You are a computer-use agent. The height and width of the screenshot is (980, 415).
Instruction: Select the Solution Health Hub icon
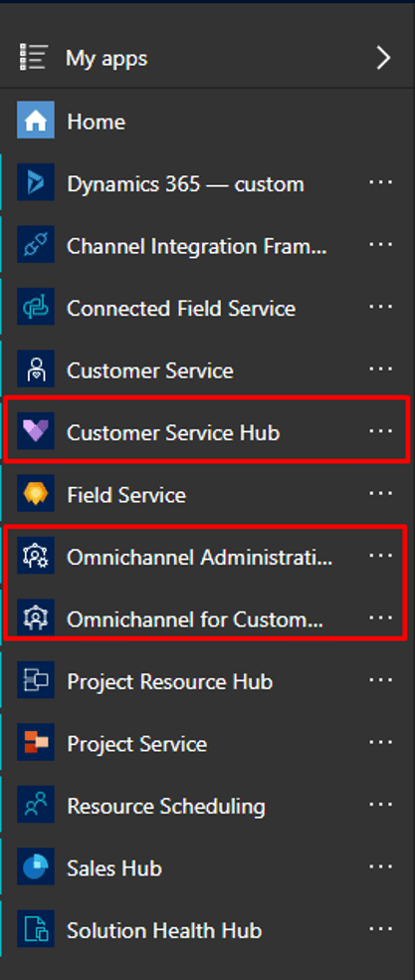pyautogui.click(x=36, y=929)
